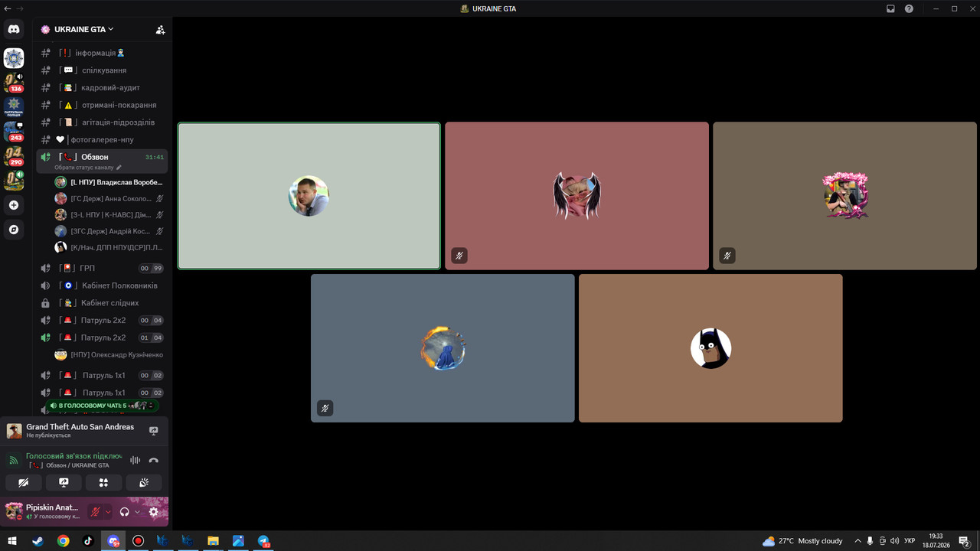Select the Batman avatar video tile

(710, 348)
